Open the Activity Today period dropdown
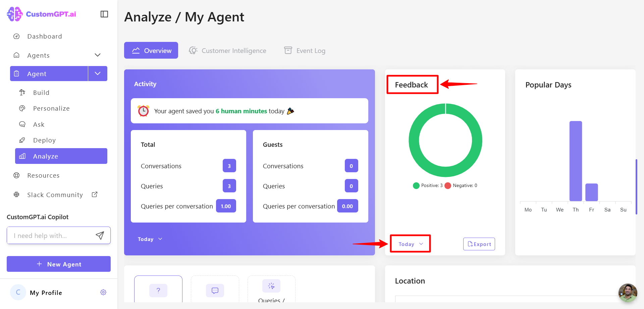The image size is (644, 309). [150, 239]
